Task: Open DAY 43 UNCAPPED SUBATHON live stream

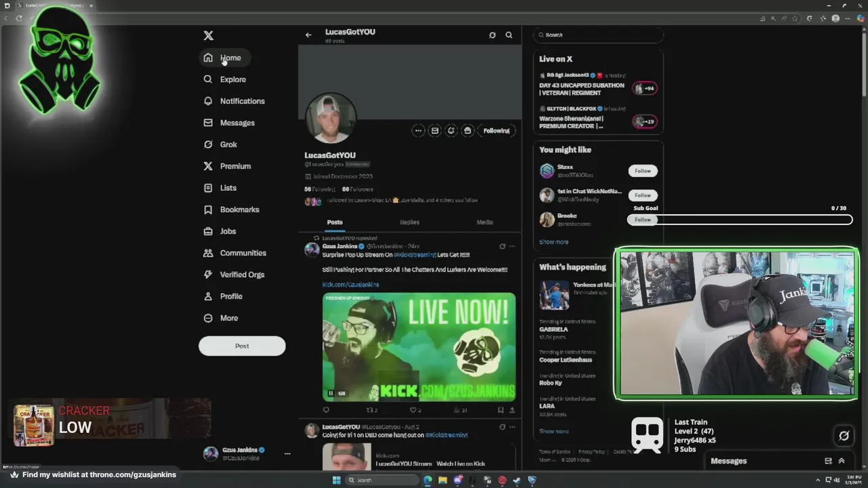Action: (x=597, y=85)
